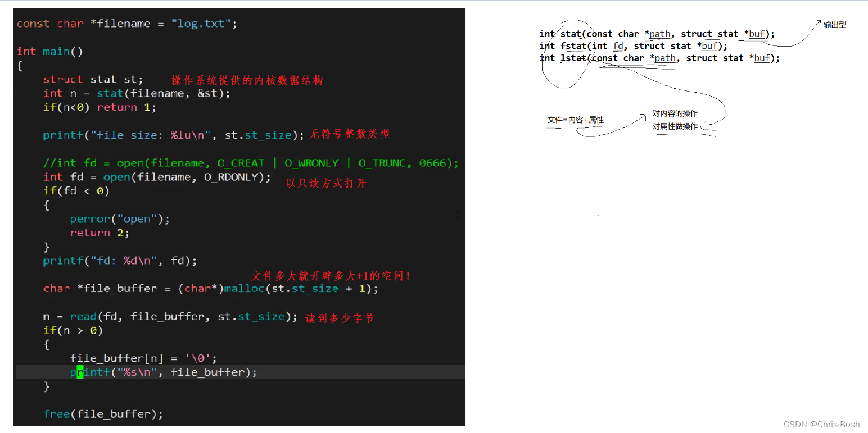Click the printf "fd: %d\n" line
This screenshot has width=868, height=433.
coord(120,261)
